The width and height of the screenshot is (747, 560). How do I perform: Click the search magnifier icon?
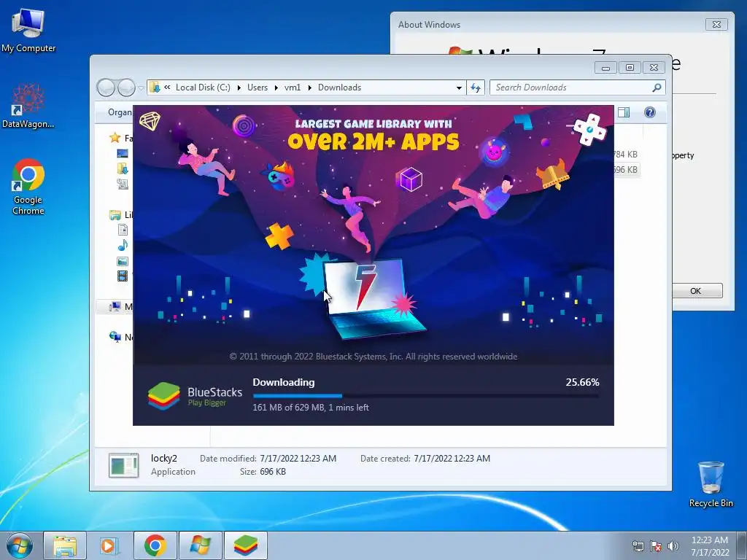[x=657, y=87]
